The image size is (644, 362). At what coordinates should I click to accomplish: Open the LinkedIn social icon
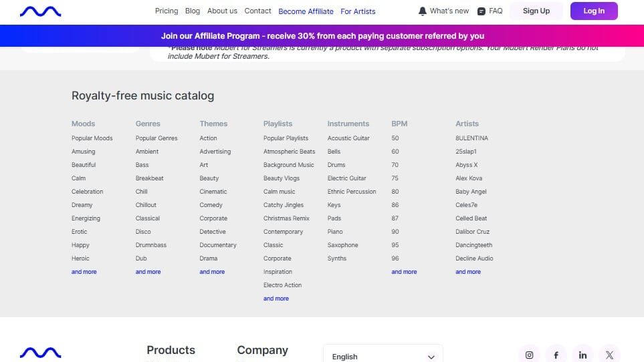point(582,355)
